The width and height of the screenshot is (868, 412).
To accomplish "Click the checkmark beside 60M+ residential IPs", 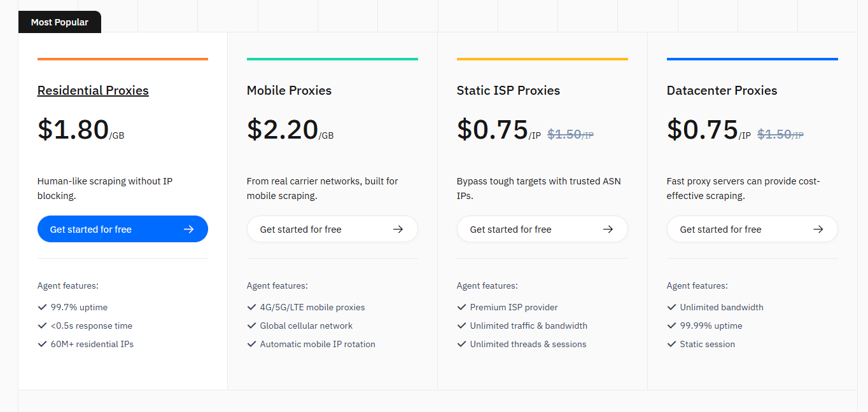I will tap(42, 343).
